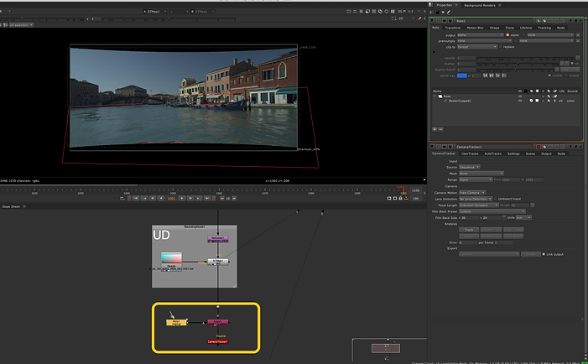This screenshot has height=364, width=588.
Task: Click the Track button in Analysis
Action: [x=469, y=230]
